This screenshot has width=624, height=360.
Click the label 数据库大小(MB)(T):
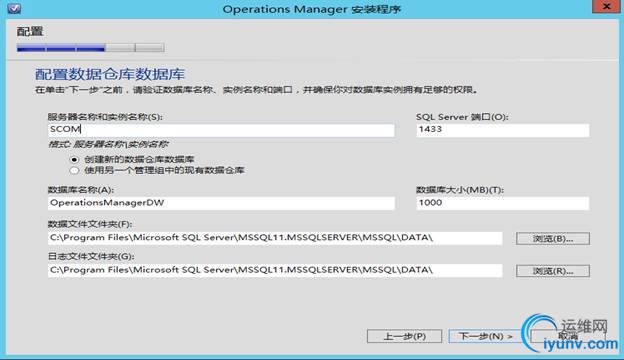[x=460, y=190]
